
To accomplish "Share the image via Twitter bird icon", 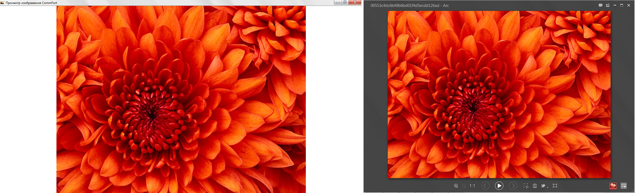I will pos(543,186).
